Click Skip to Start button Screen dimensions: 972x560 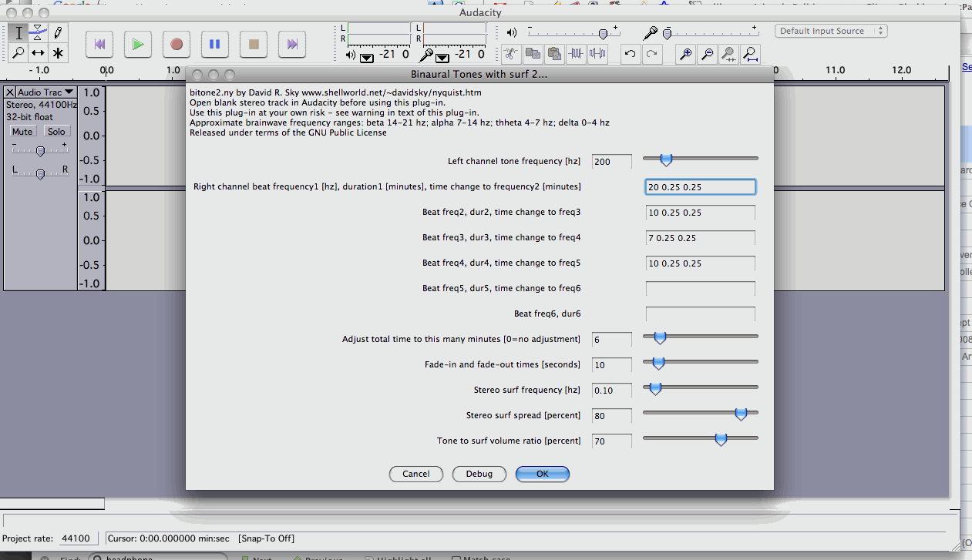click(x=99, y=44)
